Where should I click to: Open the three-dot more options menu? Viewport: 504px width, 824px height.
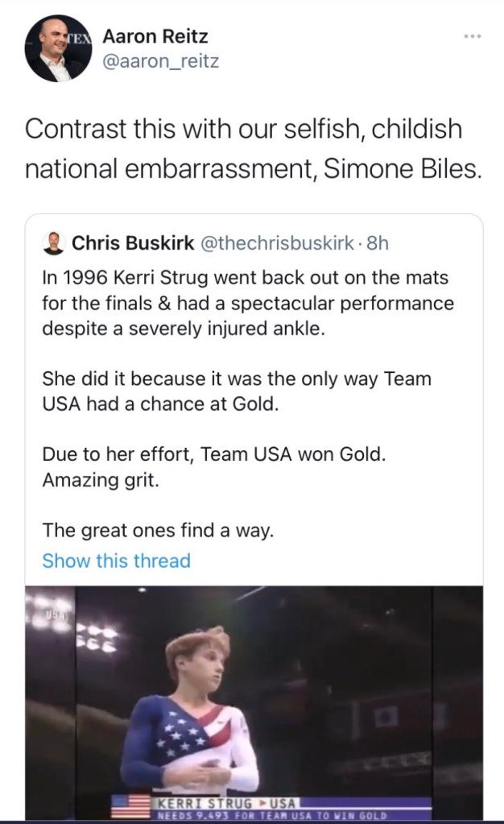click(472, 37)
